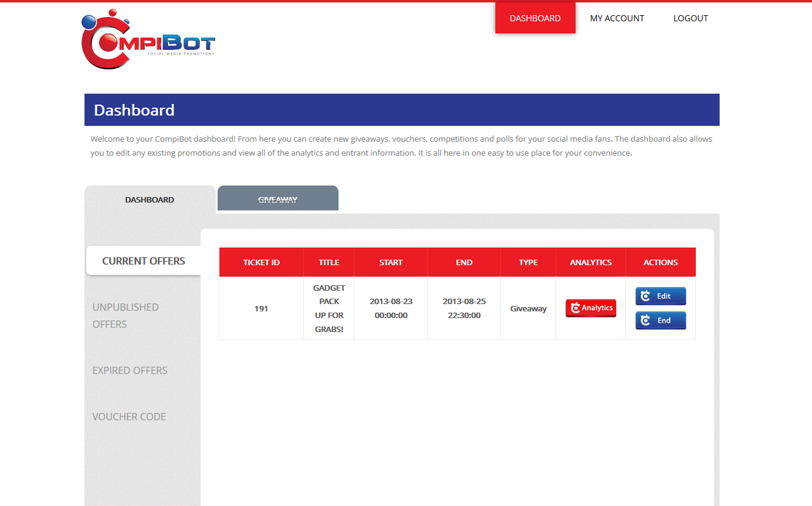Screen dimensions: 812x506
Task: Click the Type column header
Action: [x=528, y=262]
